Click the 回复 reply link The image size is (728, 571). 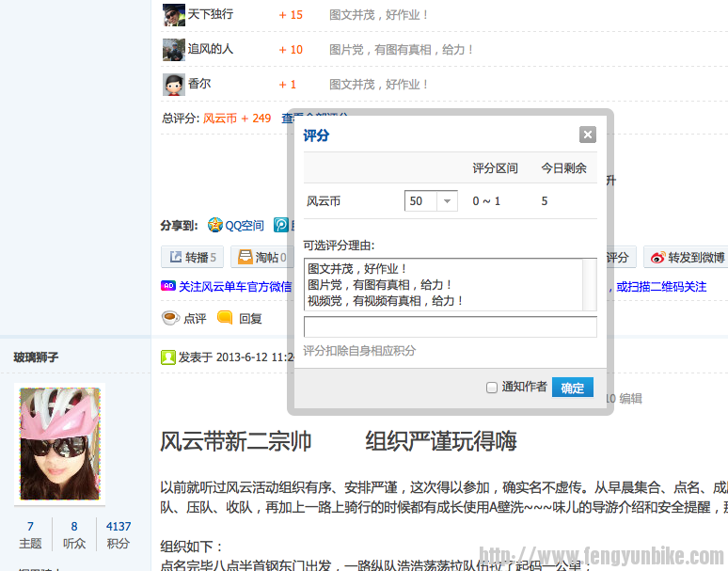coord(250,319)
